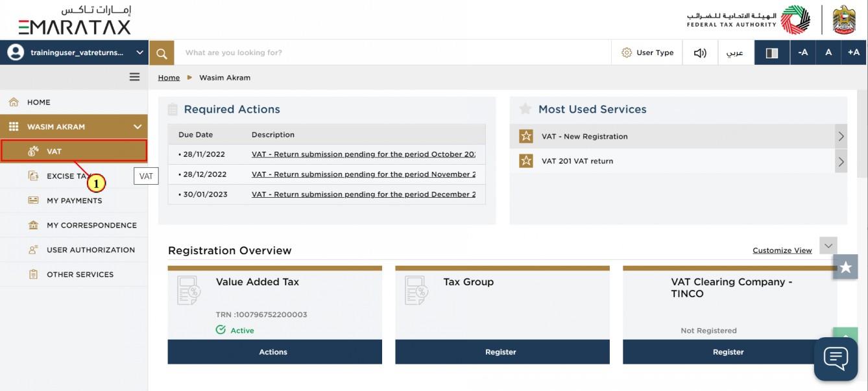This screenshot has width=868, height=391.
Task: Open USER AUTHORIZATION in the sidebar
Action: 74,250
